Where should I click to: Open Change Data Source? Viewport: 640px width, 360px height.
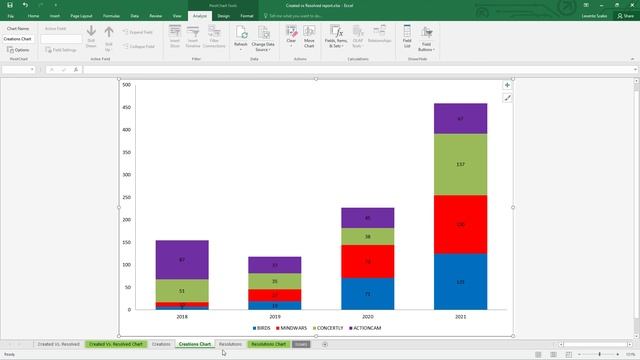263,38
